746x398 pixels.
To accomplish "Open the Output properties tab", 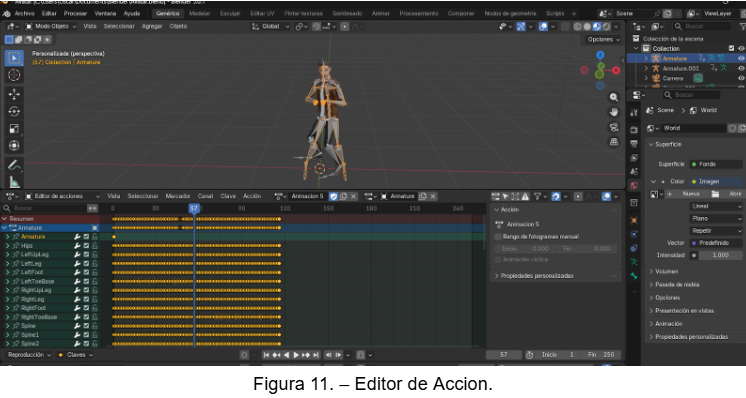I will [x=634, y=143].
